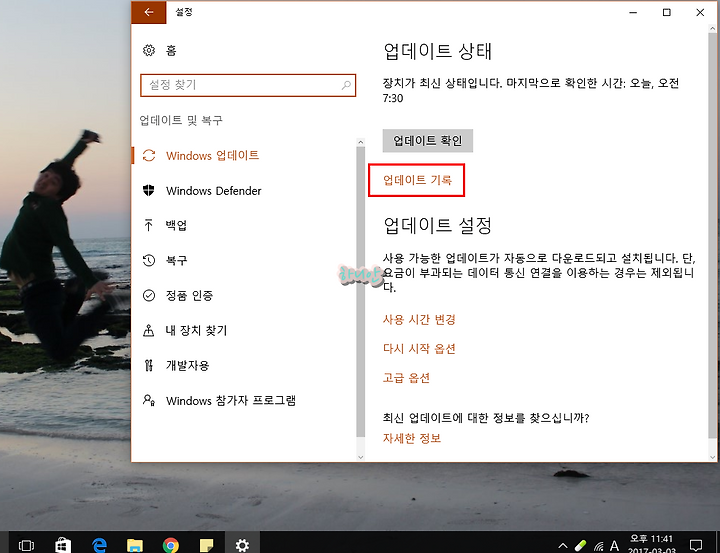This screenshot has height=553, width=720.
Task: Launch Google Chrome from taskbar
Action: 170,545
